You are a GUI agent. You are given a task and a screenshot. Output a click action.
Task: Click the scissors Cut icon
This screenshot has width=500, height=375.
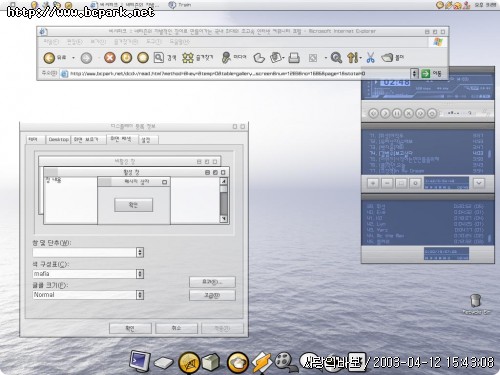370,58
